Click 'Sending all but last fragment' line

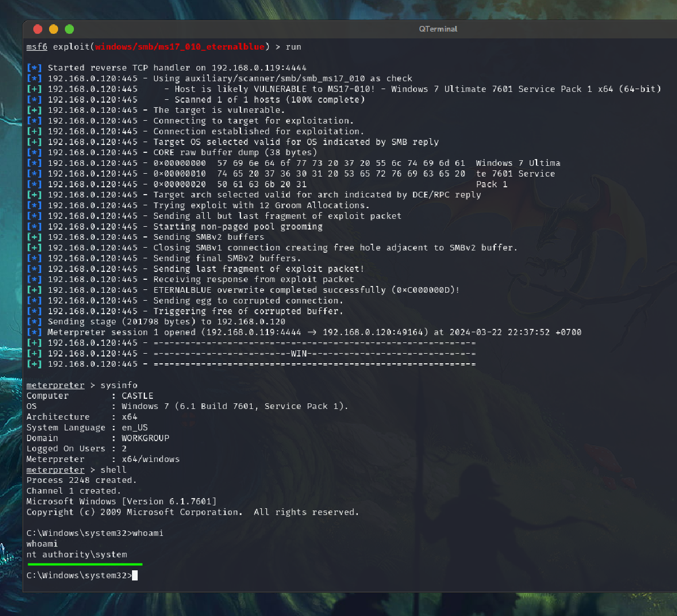tap(214, 216)
